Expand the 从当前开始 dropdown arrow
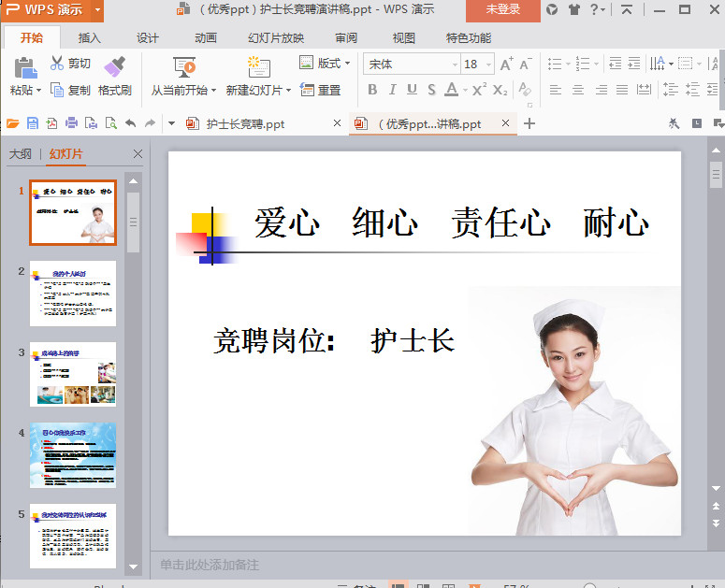Screen dimensions: 725x588 click(213, 90)
